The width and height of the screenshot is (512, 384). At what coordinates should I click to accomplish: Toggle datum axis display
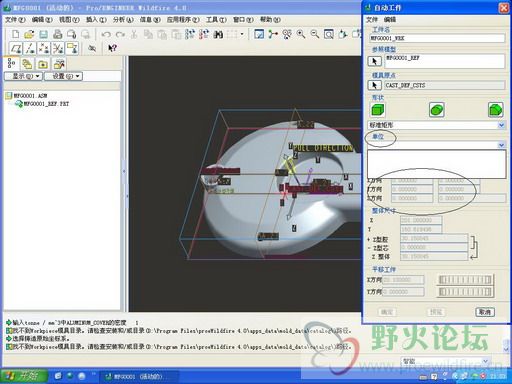30,48
